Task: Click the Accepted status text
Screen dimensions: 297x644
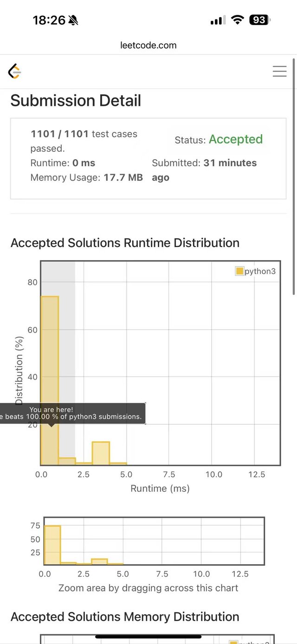Action: [x=236, y=139]
